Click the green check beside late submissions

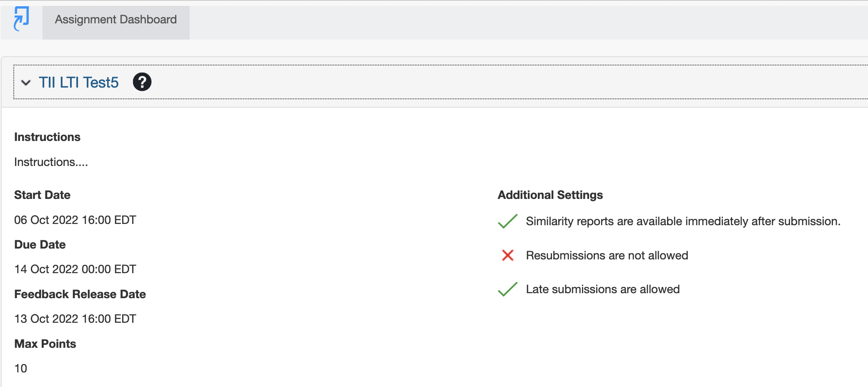[508, 289]
